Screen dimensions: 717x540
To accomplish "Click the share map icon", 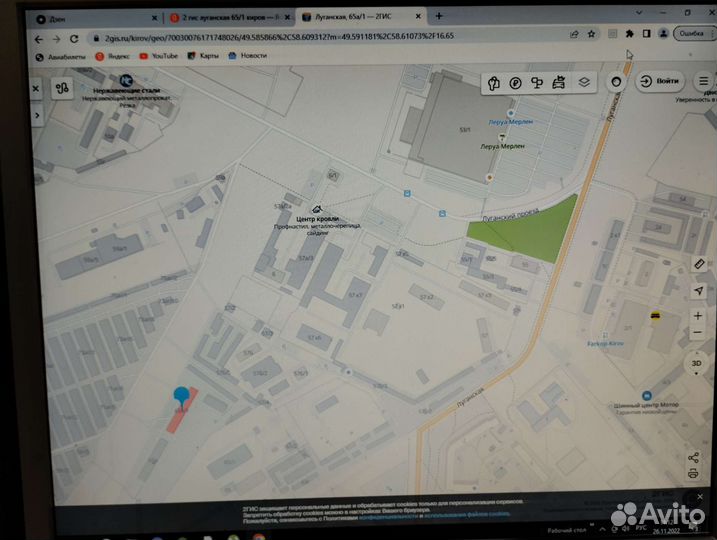I will click(x=694, y=457).
